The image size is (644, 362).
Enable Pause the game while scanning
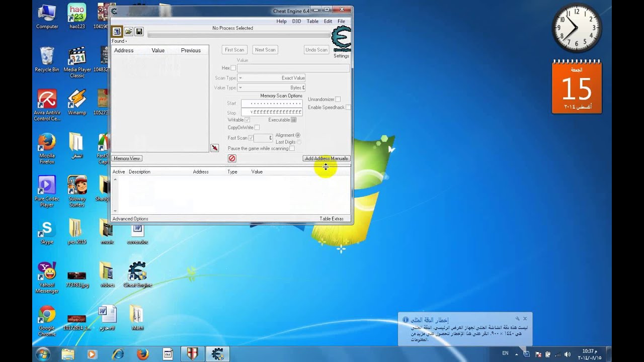(x=292, y=148)
